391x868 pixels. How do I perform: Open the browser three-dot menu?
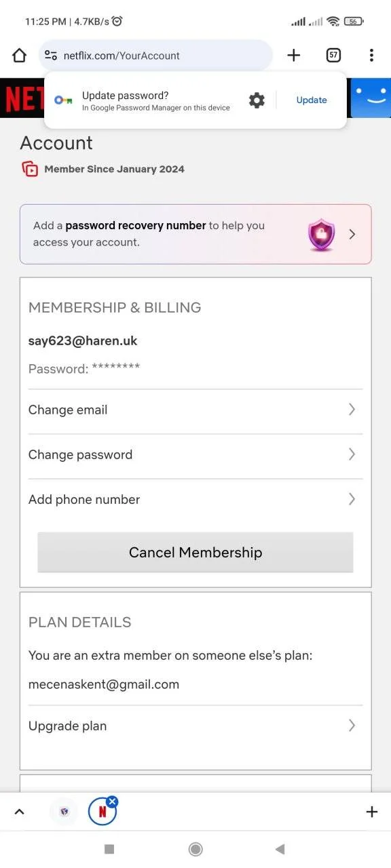pos(371,56)
